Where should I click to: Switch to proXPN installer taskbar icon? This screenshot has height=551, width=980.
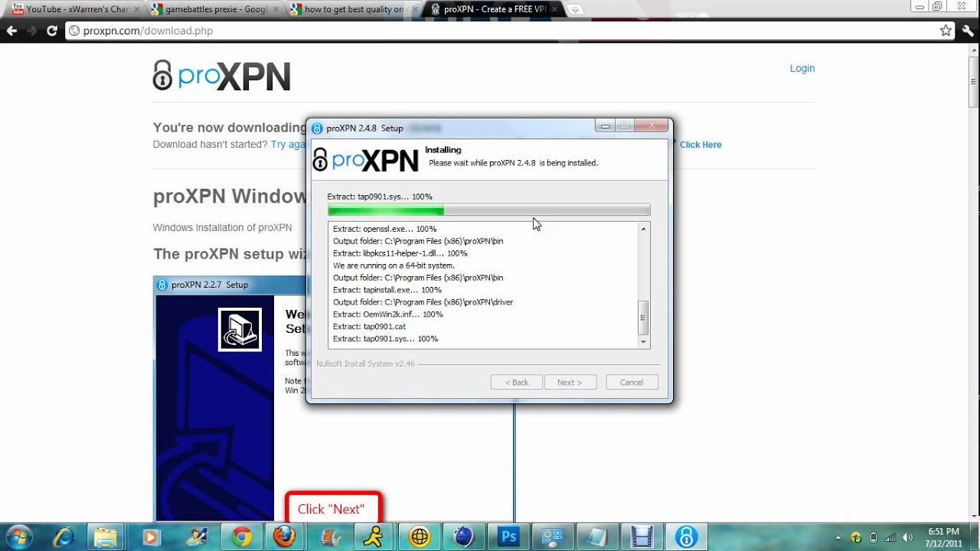[685, 537]
